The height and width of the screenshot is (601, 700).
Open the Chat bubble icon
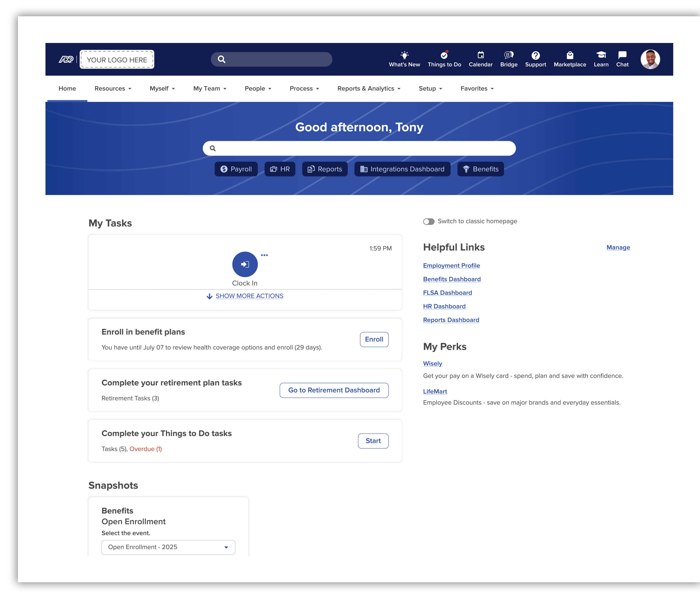pyautogui.click(x=622, y=55)
